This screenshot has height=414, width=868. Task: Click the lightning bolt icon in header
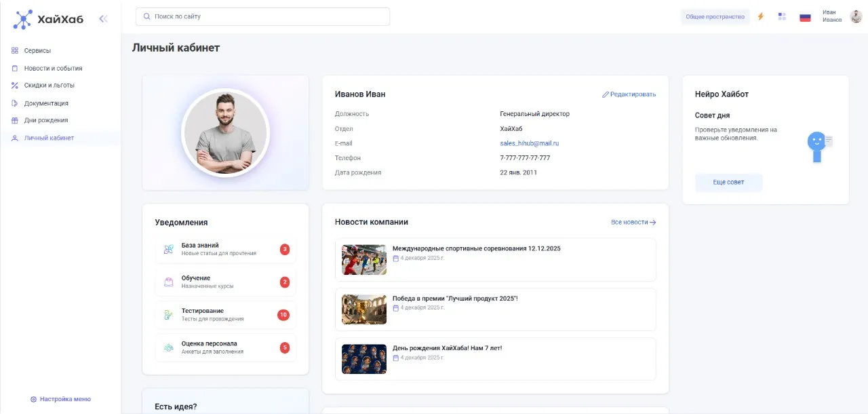click(x=760, y=16)
